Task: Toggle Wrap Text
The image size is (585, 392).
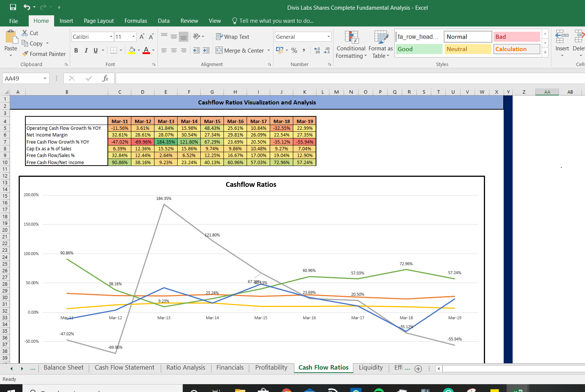Action: tap(232, 37)
